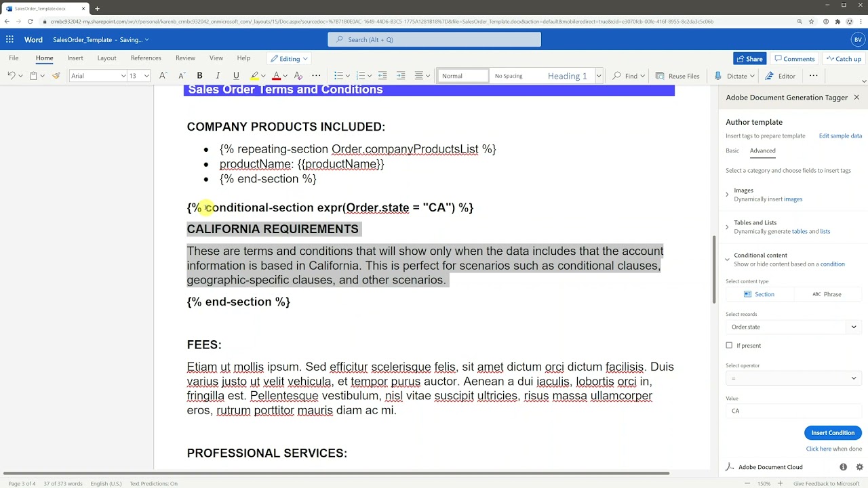Open the Select operator dropdown
The width and height of the screenshot is (868, 488).
coord(793,378)
